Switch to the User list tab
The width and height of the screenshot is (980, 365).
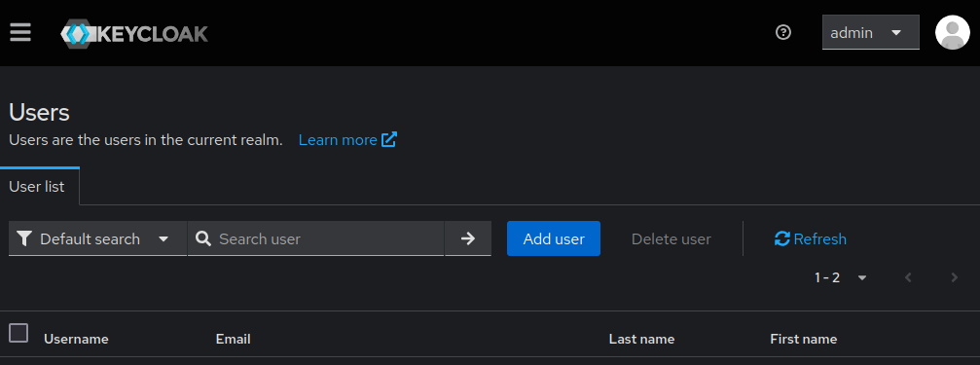click(x=37, y=187)
